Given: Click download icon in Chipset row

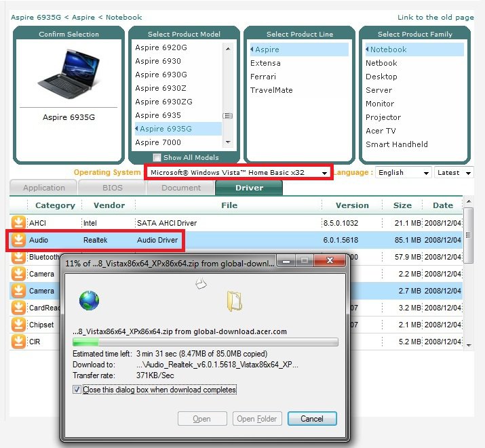Looking at the screenshot, I should pos(18,325).
